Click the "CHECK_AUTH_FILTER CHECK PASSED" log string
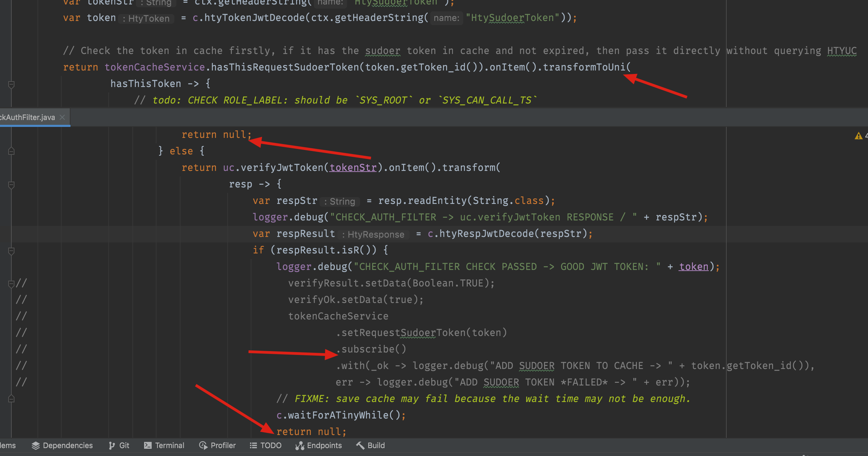Image resolution: width=868 pixels, height=456 pixels. click(x=507, y=267)
